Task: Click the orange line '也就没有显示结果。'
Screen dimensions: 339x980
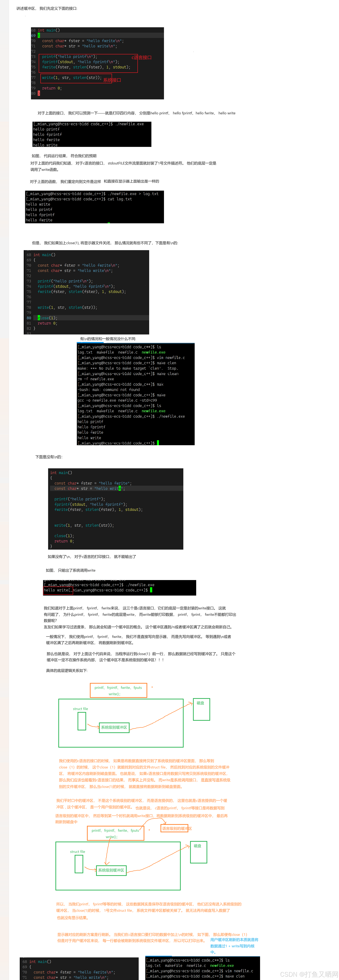Action: (73, 918)
